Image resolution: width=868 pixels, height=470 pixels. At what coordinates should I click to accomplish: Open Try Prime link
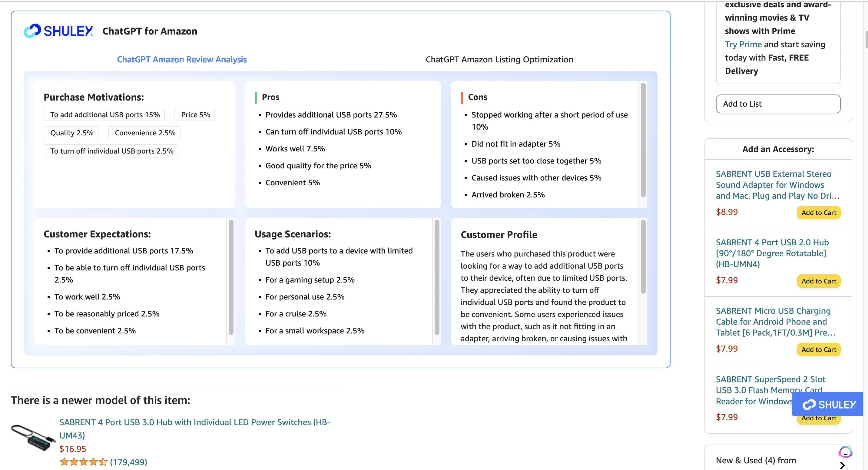pos(743,45)
